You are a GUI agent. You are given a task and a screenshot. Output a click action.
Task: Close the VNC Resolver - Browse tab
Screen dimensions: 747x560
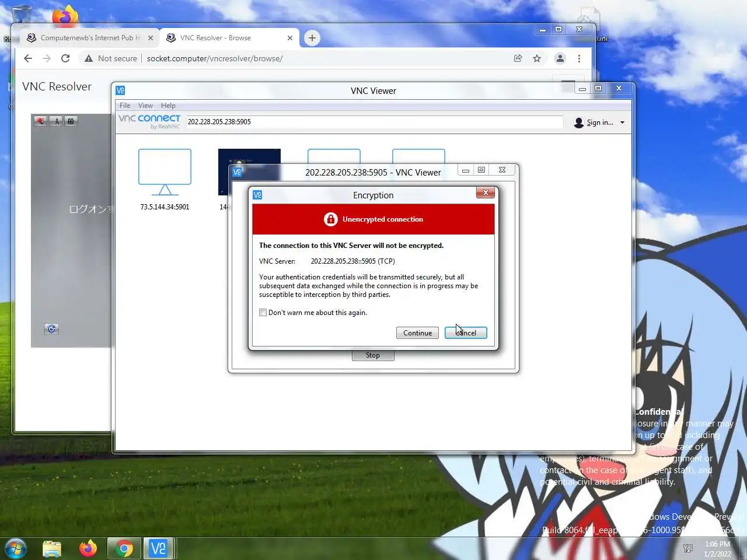tap(290, 38)
